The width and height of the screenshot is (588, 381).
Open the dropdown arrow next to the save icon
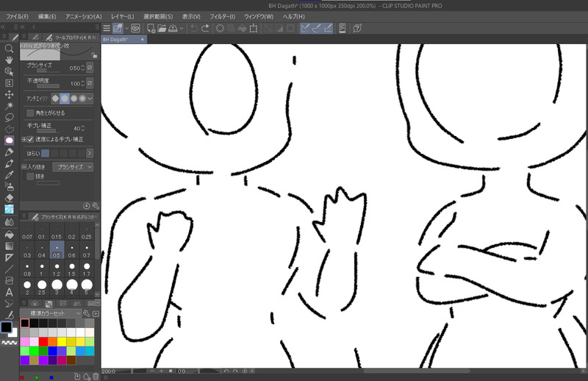182,29
